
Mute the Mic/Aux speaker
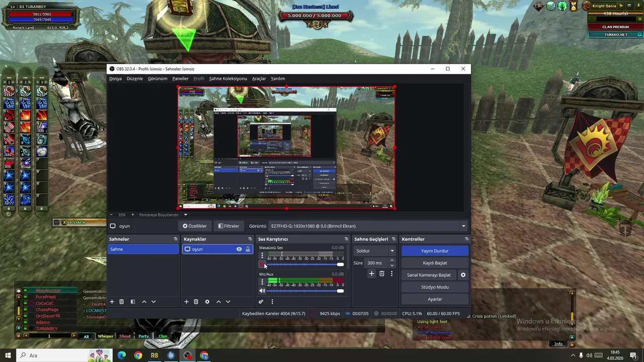pos(262,291)
